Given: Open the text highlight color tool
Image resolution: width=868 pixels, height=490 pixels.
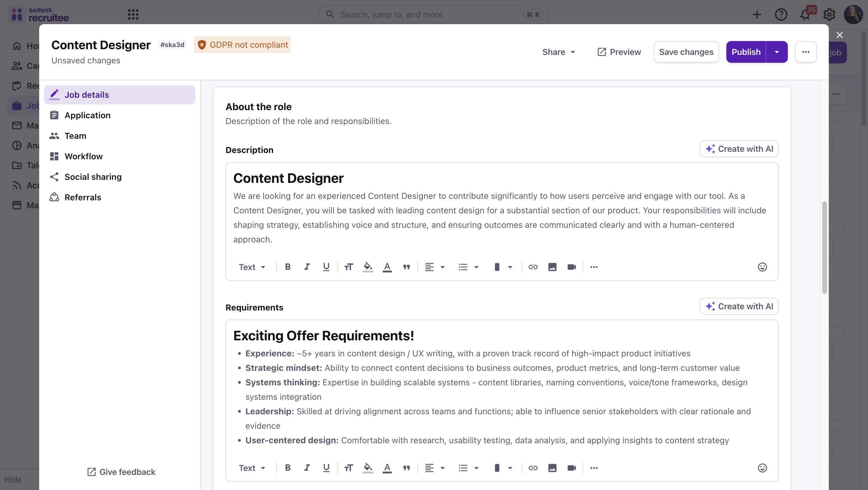Looking at the screenshot, I should pyautogui.click(x=368, y=267).
